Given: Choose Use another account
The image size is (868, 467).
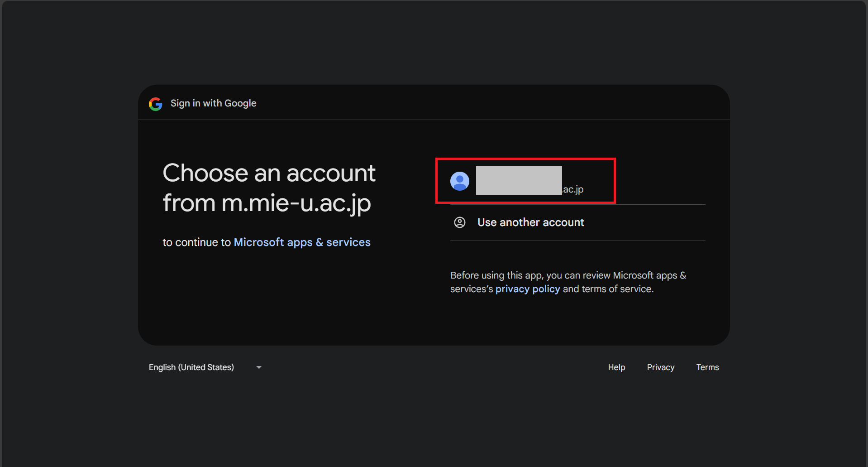Looking at the screenshot, I should point(578,222).
